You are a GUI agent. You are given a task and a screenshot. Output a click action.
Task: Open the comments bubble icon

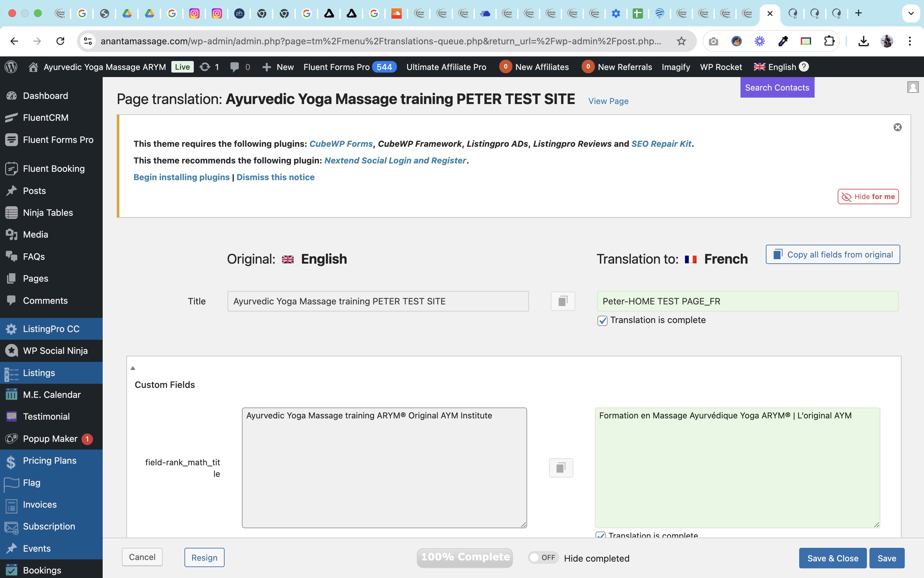[x=235, y=67]
